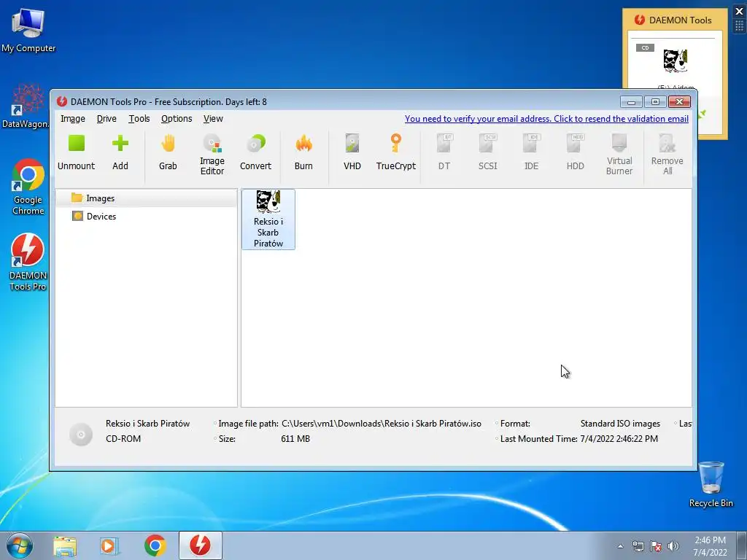Click the Unmount toolbar icon

76,153
